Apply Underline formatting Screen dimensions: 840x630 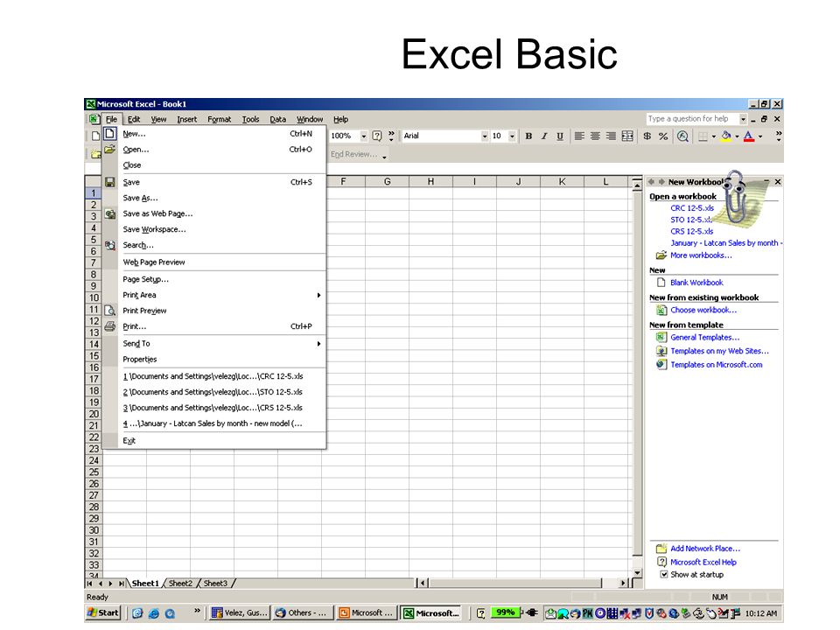559,136
